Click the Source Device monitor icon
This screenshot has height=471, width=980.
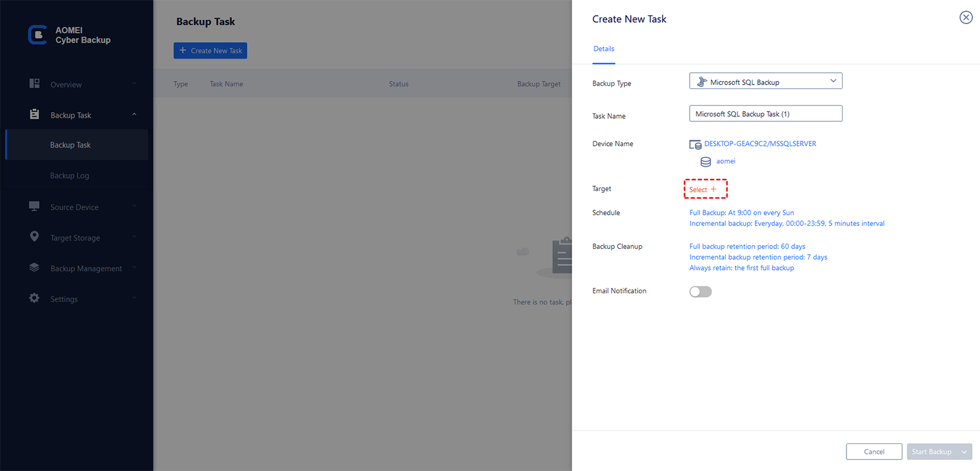tap(34, 206)
